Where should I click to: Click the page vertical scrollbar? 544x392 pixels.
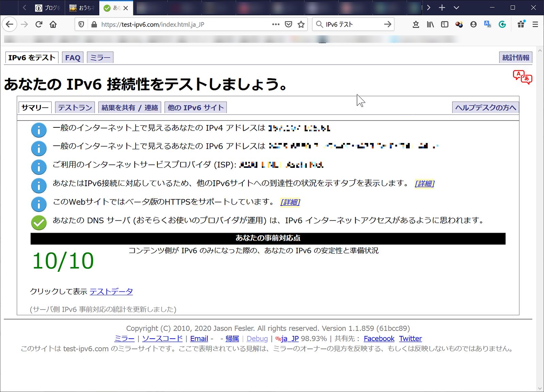click(x=540, y=219)
